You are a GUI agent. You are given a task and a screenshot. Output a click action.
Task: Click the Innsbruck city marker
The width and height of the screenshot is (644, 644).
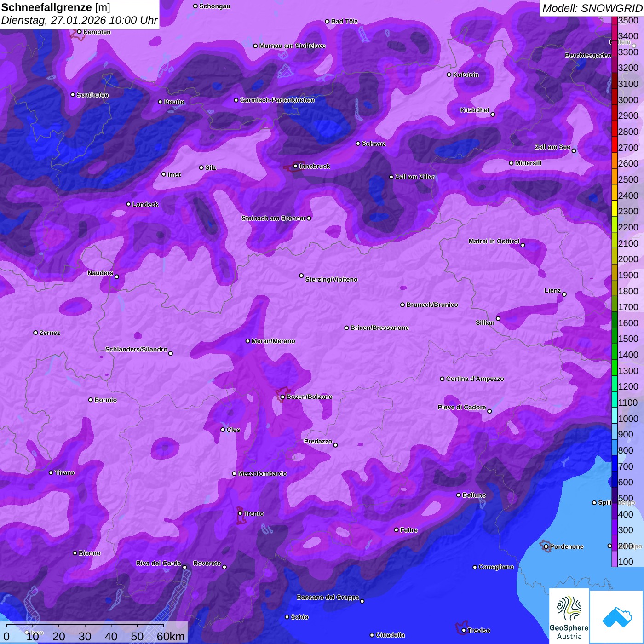pyautogui.click(x=296, y=166)
